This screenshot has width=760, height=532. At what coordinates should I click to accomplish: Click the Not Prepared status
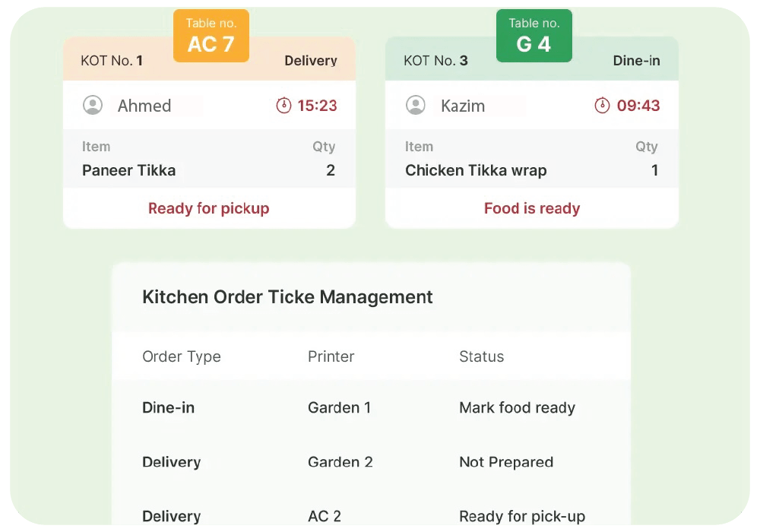[x=506, y=462]
